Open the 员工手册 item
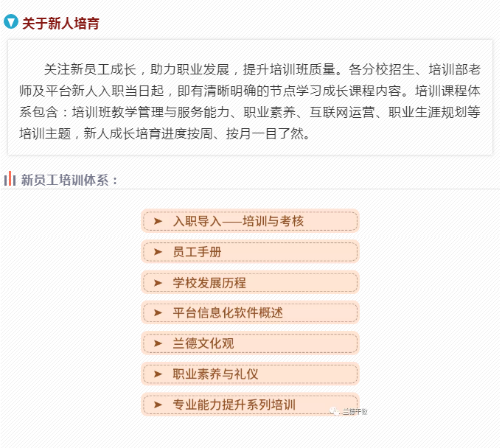 click(x=197, y=251)
